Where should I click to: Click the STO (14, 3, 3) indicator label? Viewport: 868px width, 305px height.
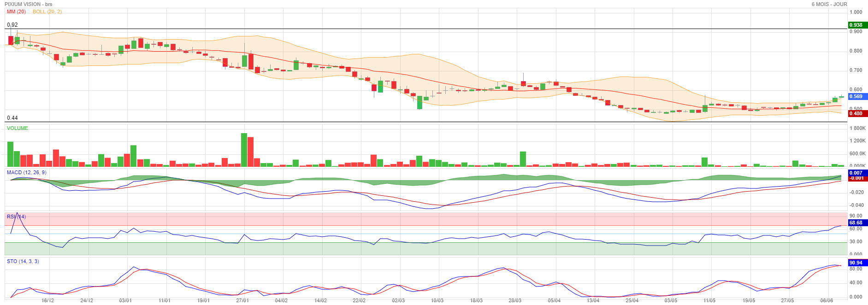(x=23, y=261)
